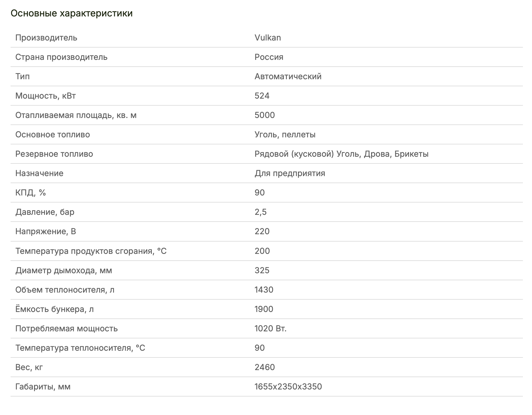Click the "Основные характеристики" heading
Viewport: 532px width, 415px height.
click(72, 14)
